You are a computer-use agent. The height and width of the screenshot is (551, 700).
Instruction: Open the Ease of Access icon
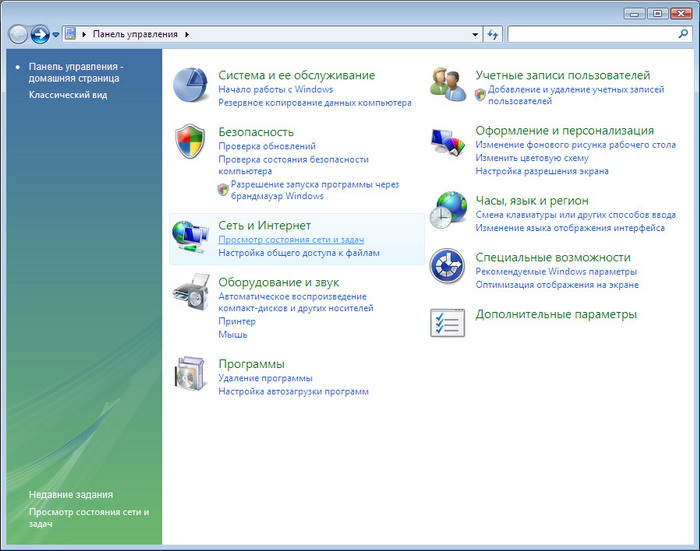(x=447, y=266)
